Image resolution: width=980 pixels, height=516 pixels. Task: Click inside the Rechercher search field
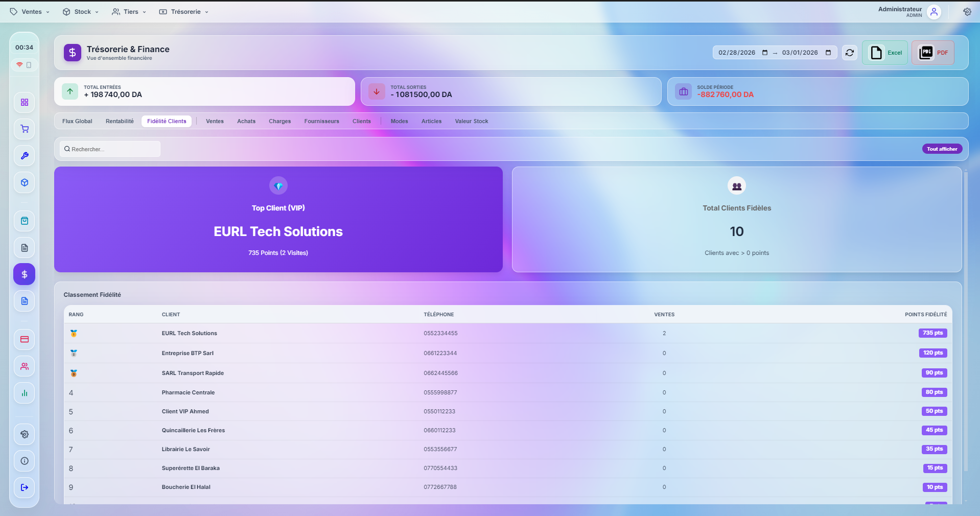tap(109, 149)
